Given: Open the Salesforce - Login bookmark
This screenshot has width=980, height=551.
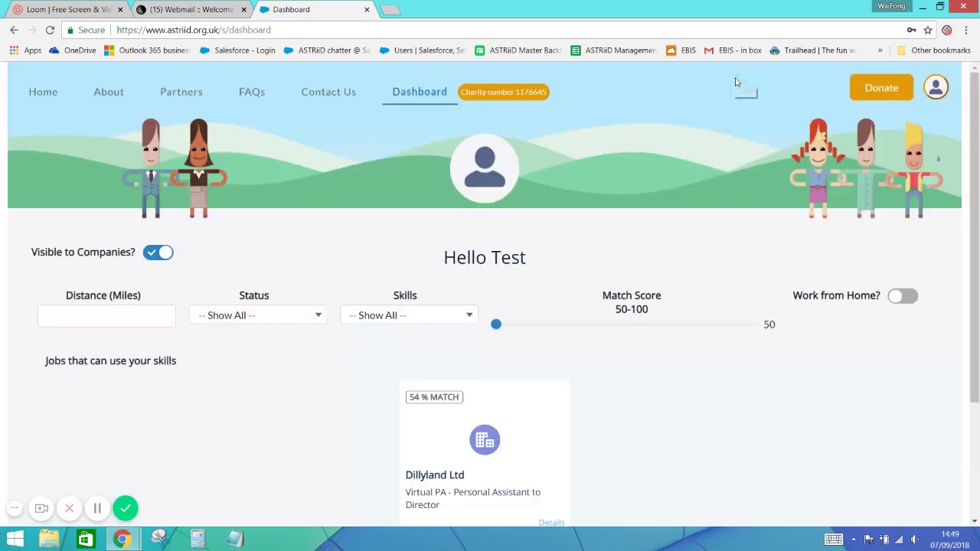Looking at the screenshot, I should [x=237, y=51].
